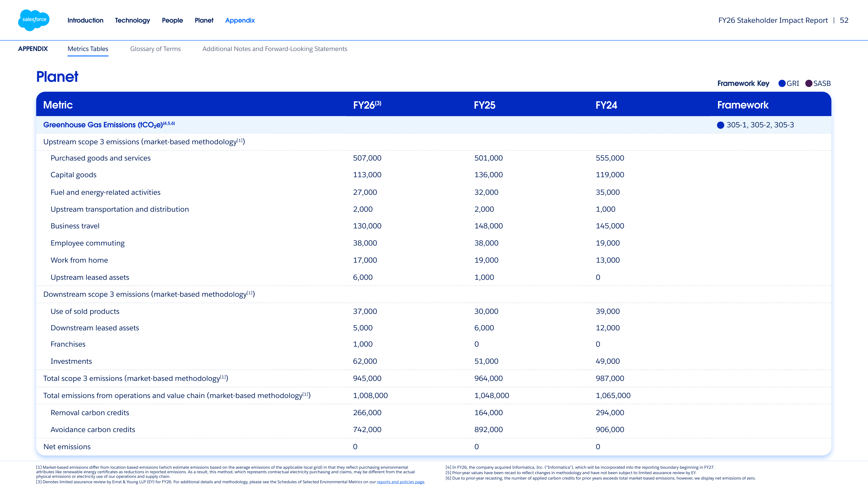This screenshot has height=488, width=868.
Task: Open the Glossary of Terms tab
Action: (x=155, y=49)
